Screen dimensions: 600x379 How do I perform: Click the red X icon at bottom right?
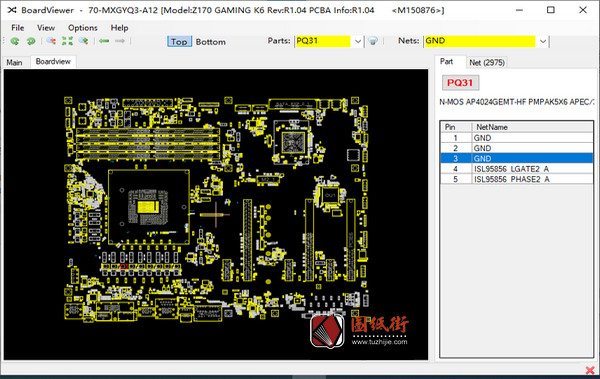590,370
